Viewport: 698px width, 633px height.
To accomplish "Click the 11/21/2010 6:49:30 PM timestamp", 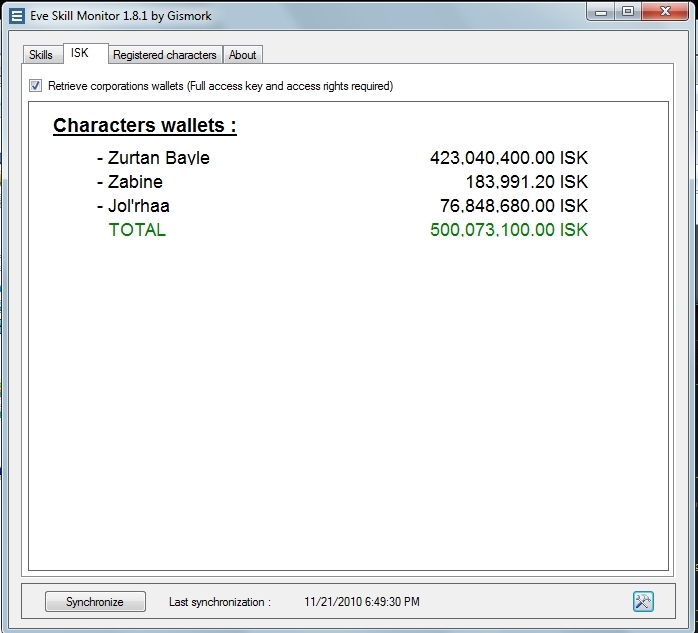I will pos(362,602).
